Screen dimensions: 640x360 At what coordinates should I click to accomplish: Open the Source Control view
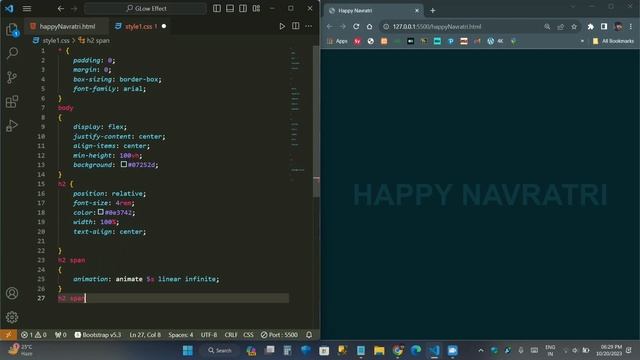(x=12, y=77)
